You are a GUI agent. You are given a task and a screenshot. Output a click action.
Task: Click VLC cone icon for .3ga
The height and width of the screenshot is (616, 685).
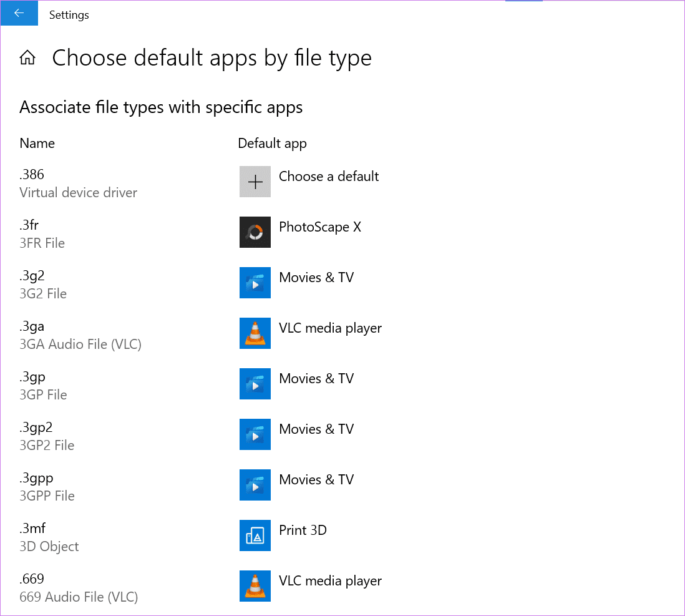255,333
